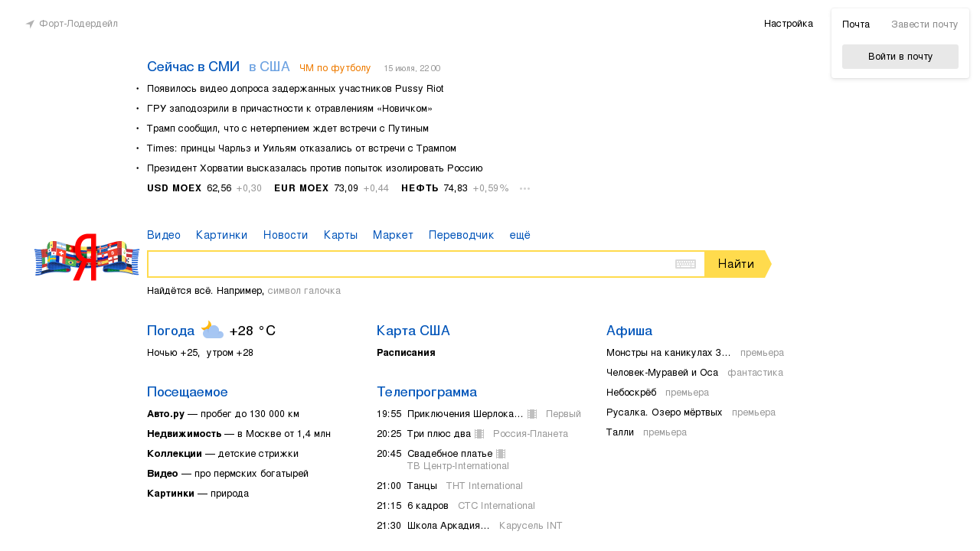980x551 pixels.
Task: Open the Погода weather heading
Action: click(171, 331)
